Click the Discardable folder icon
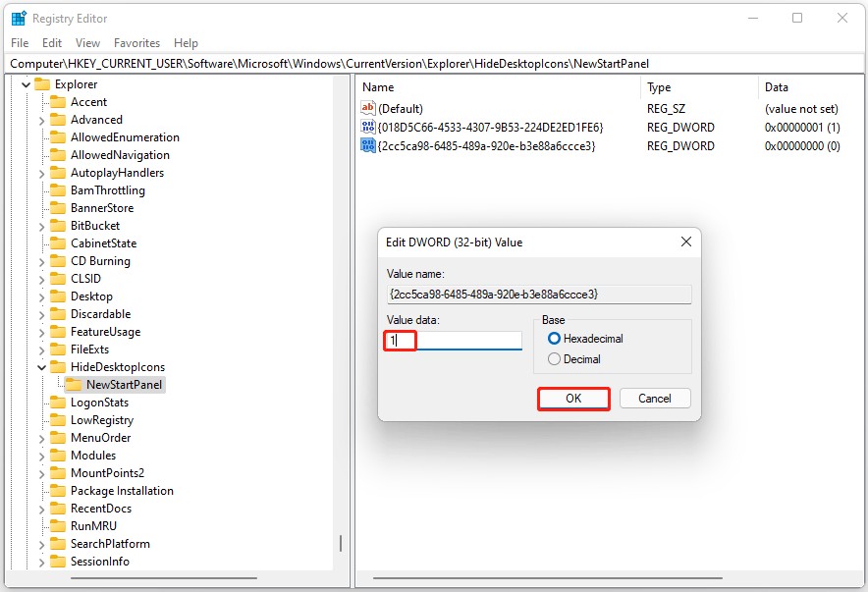The image size is (868, 592). coord(58,314)
